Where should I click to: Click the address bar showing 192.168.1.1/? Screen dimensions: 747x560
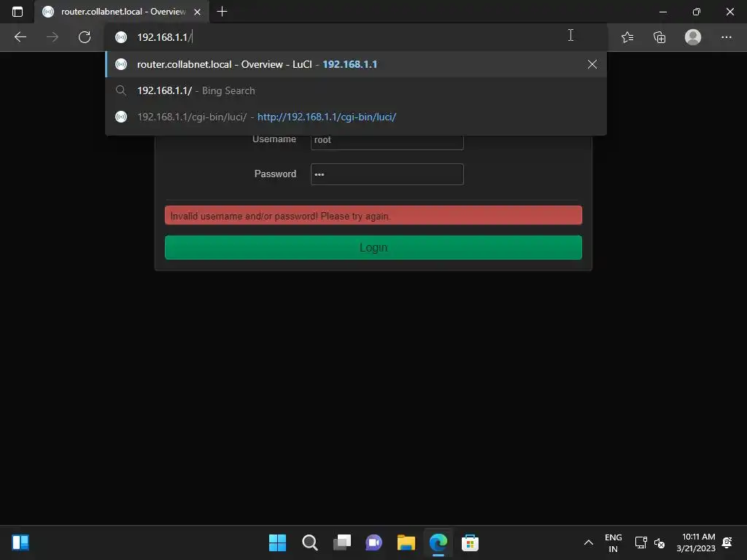356,37
